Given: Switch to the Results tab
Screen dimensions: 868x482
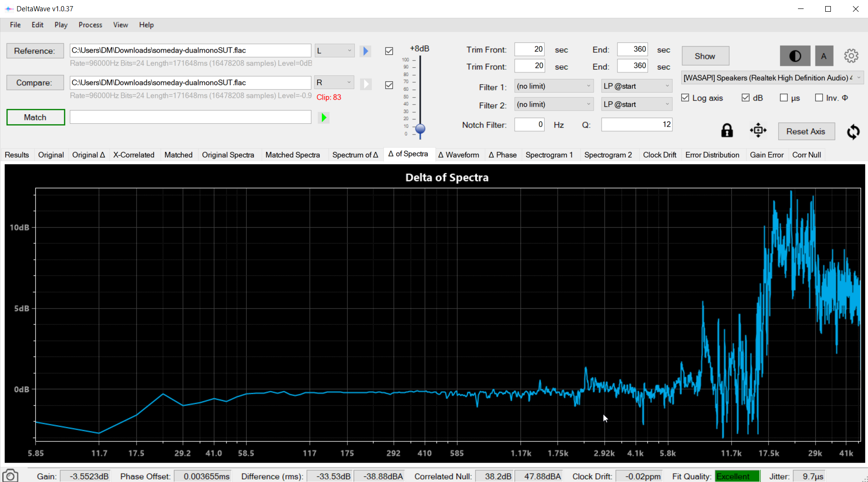Looking at the screenshot, I should click(17, 155).
